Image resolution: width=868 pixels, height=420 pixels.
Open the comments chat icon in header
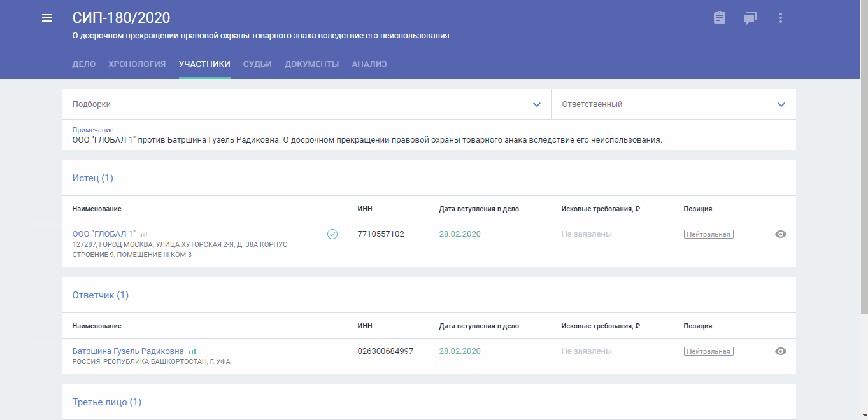tap(750, 18)
